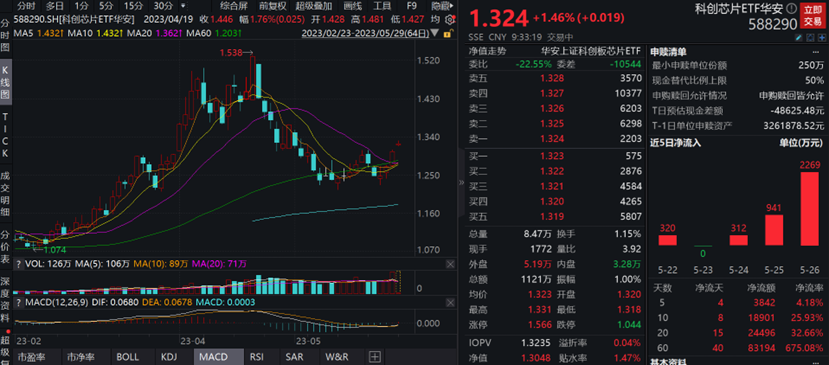The image size is (829, 365).
Task: Switch indicator to KDJ
Action: pyautogui.click(x=169, y=357)
